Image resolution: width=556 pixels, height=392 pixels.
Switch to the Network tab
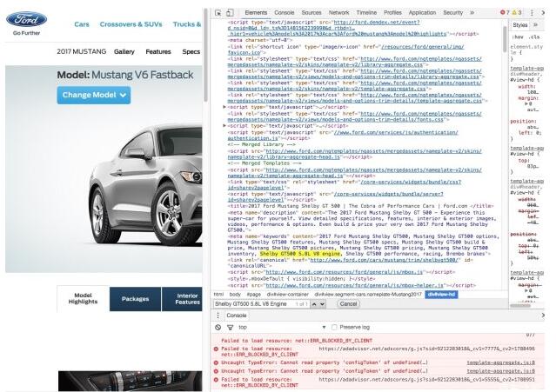[338, 12]
